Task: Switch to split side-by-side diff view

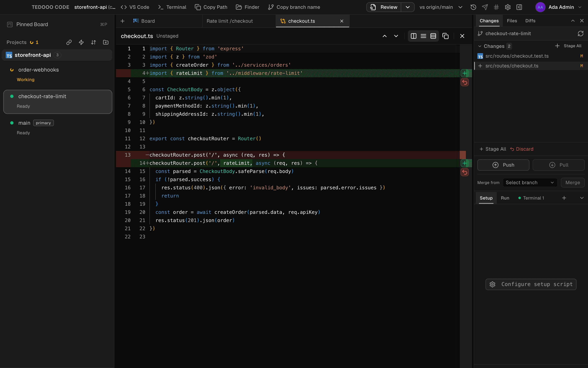Action: pyautogui.click(x=414, y=36)
